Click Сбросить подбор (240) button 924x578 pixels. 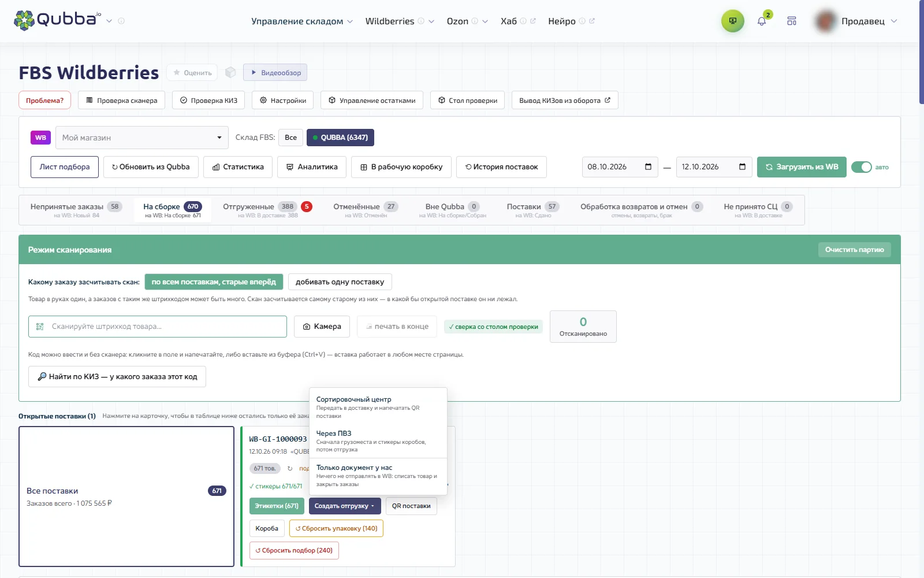(294, 550)
